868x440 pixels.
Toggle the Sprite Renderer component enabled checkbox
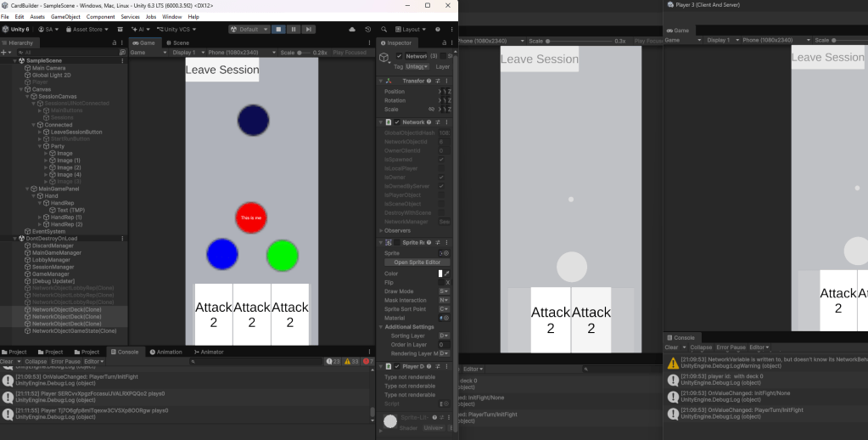[397, 243]
